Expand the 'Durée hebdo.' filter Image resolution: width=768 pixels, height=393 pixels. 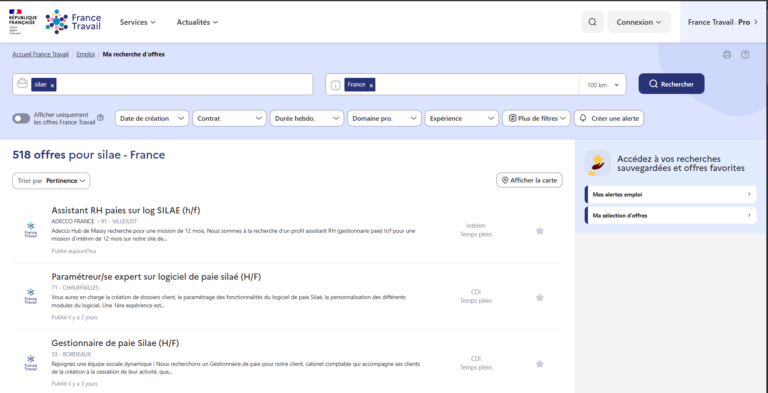click(307, 118)
